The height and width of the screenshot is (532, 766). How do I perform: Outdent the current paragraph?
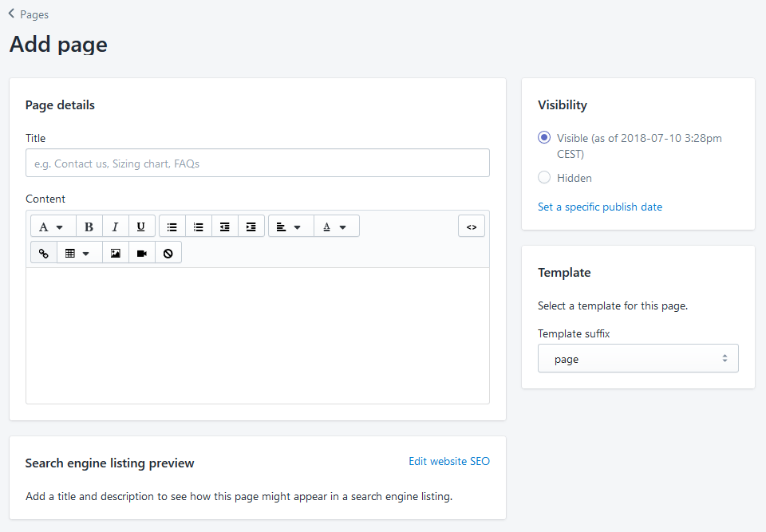225,227
